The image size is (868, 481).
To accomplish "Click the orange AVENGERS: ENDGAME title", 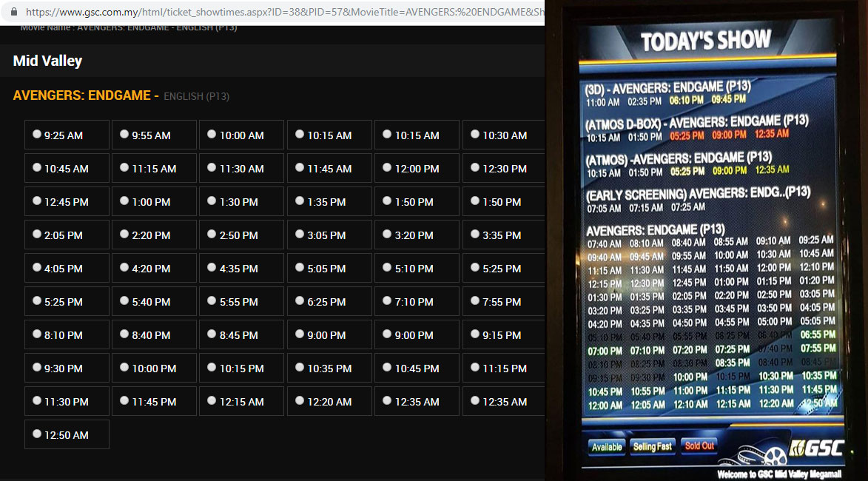I will (81, 95).
